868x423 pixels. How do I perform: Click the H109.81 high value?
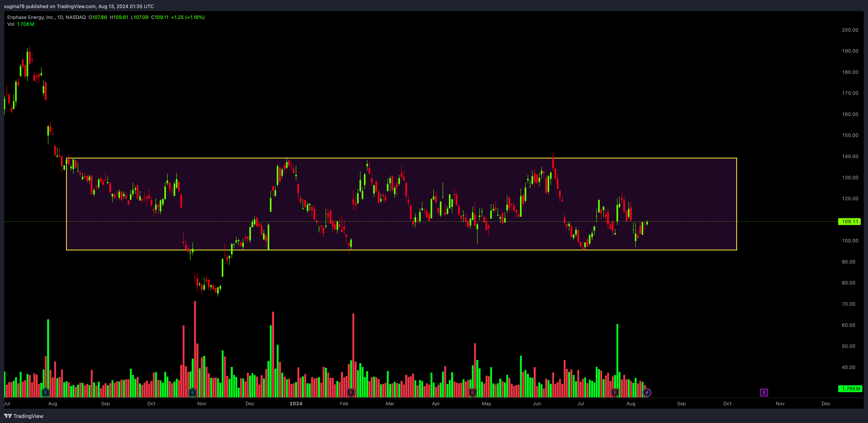pos(119,17)
